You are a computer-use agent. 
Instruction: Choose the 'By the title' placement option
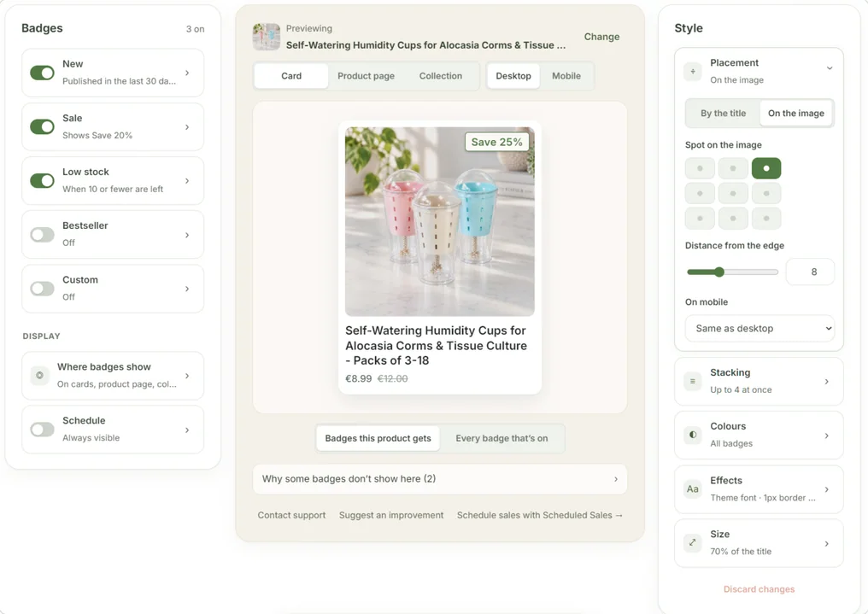(x=723, y=114)
